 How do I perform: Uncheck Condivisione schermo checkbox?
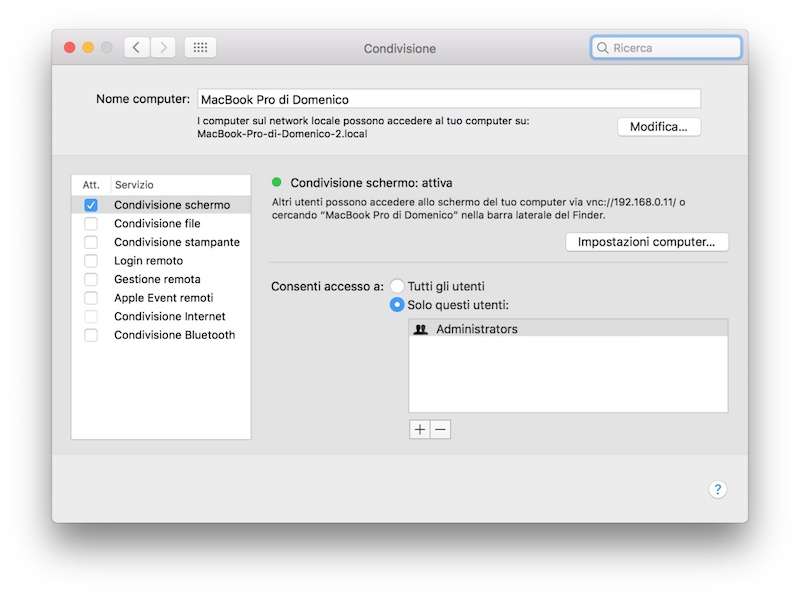coord(91,205)
